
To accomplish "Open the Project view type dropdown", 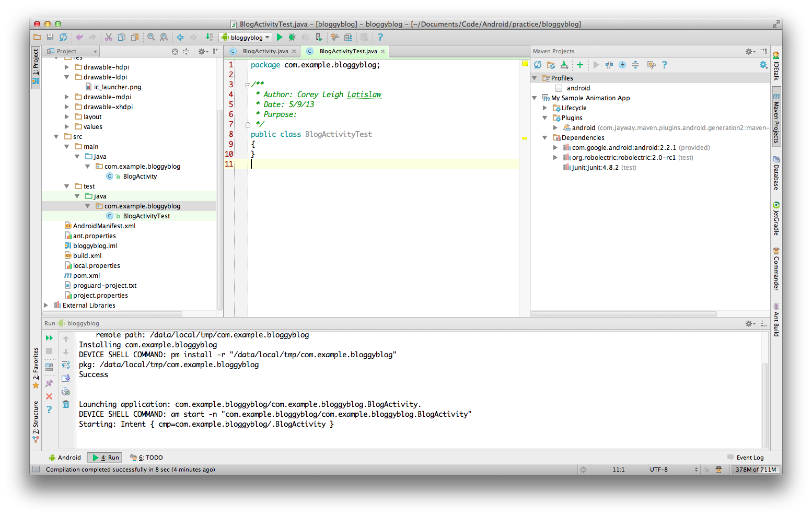I will (x=72, y=51).
